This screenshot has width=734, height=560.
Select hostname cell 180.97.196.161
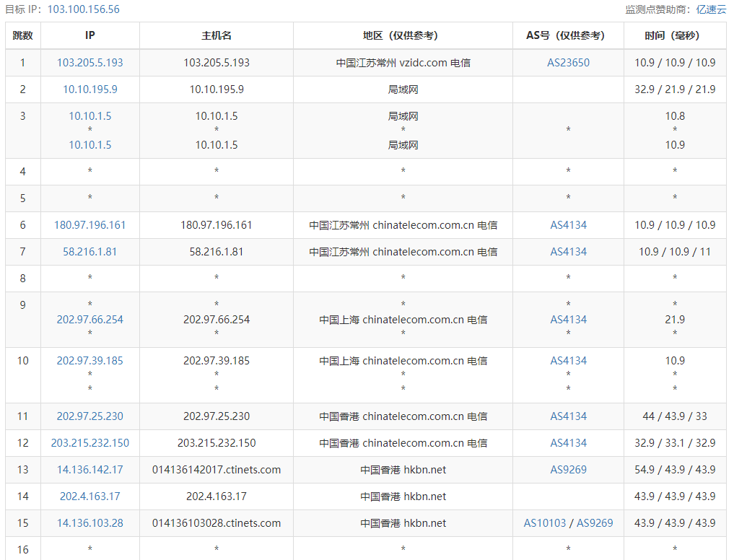click(217, 225)
